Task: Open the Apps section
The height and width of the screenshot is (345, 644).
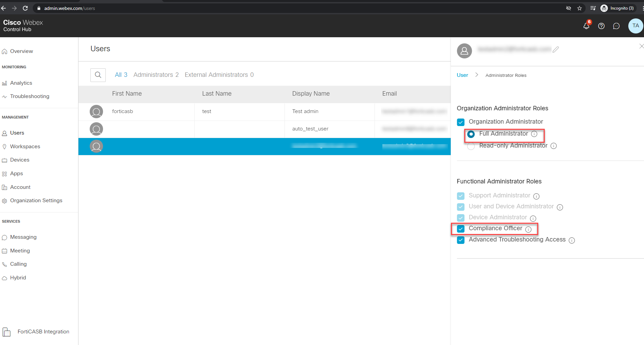Action: click(x=16, y=173)
